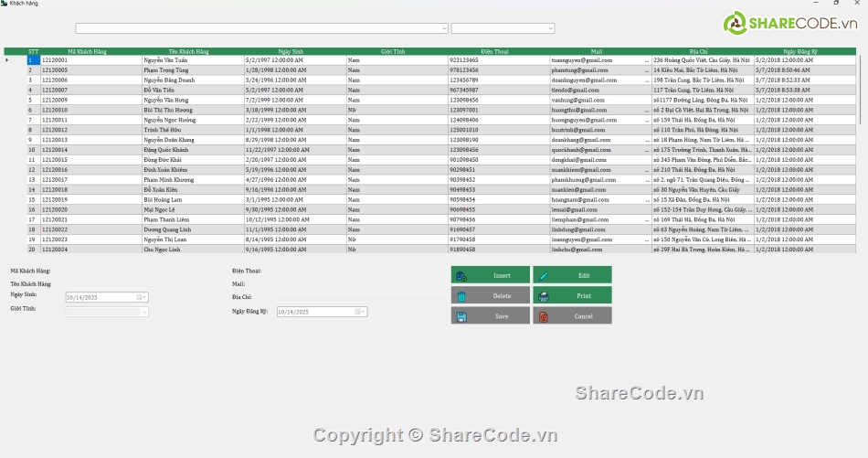The width and height of the screenshot is (868, 458).
Task: Open the calendar in the Ngày Sinh date picker
Action: (x=142, y=297)
